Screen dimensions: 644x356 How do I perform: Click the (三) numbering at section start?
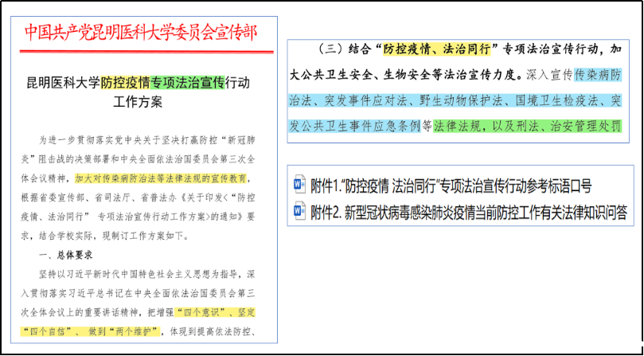[330, 49]
